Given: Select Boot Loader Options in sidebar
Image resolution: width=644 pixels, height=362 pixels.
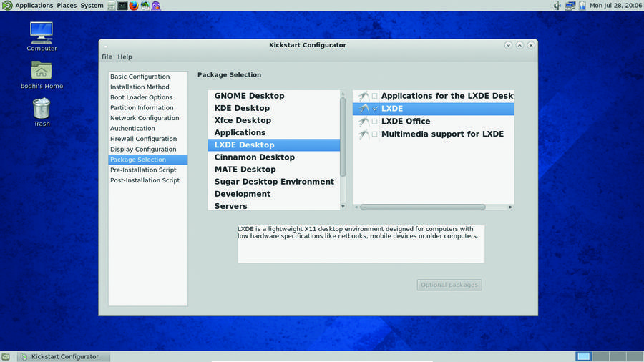Looking at the screenshot, I should 148,97.
